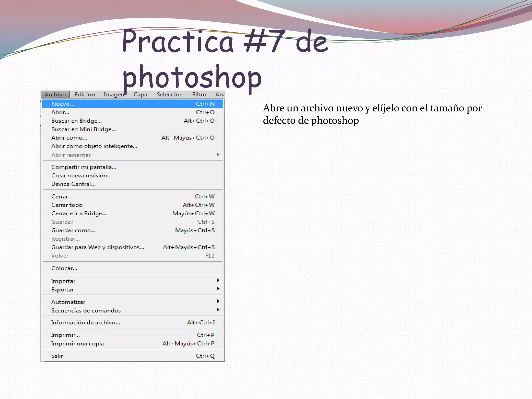The height and width of the screenshot is (399, 532).
Task: Open the Filtro menu
Action: point(199,95)
